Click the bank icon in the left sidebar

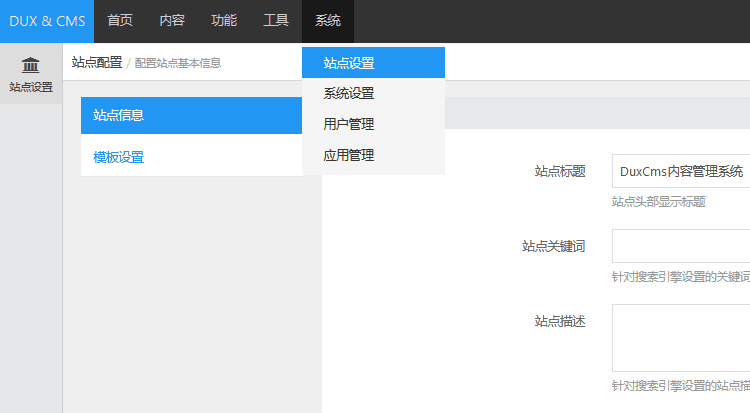point(31,66)
